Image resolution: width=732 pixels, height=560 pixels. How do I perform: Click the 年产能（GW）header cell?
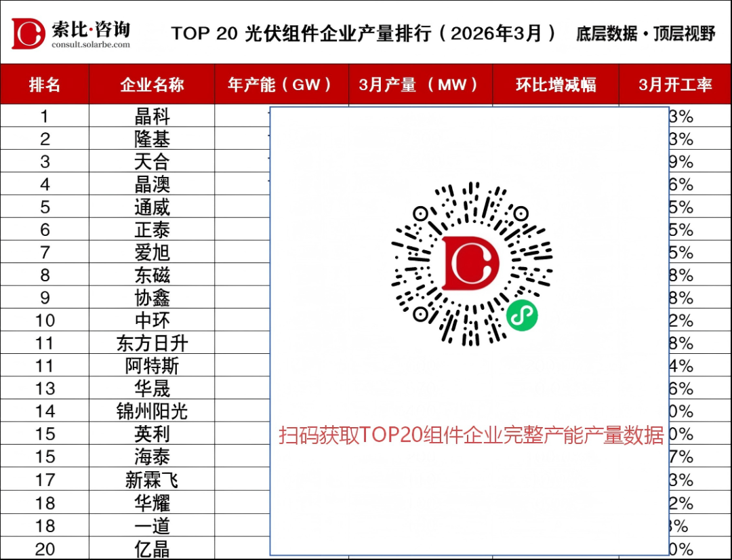click(281, 84)
